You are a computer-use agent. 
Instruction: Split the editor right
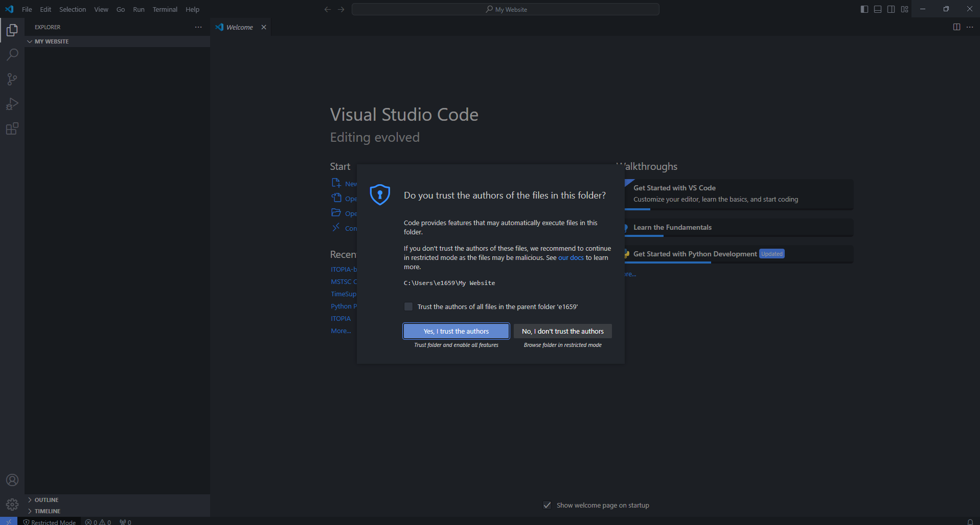pyautogui.click(x=956, y=27)
